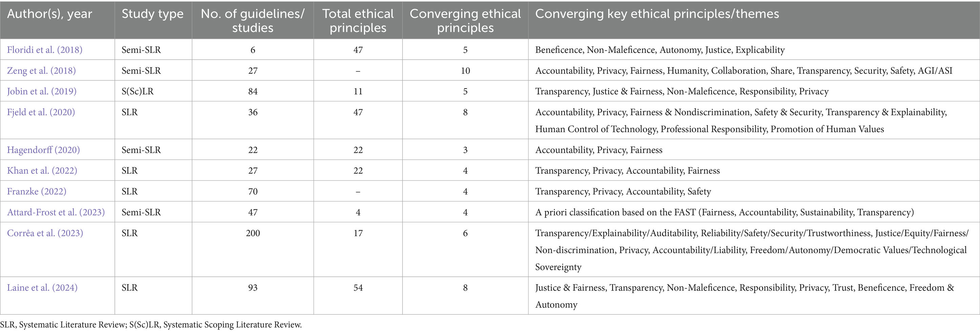
Task: Select the S(Sc)LR study type cell
Action: (x=137, y=91)
